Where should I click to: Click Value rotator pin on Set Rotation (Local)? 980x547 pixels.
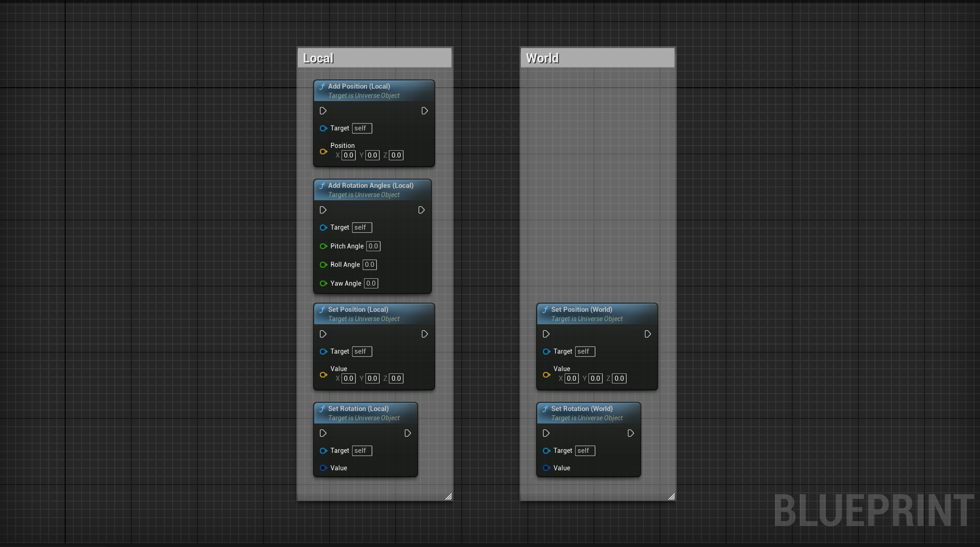pos(323,468)
